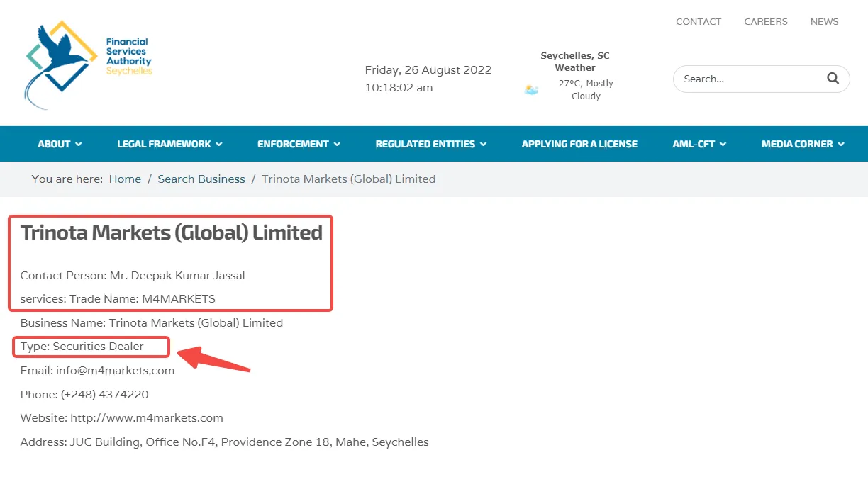Click the Contact Person Mr. Deepak Kumar Jassal line
Image resolution: width=868 pixels, height=477 pixels.
point(133,275)
